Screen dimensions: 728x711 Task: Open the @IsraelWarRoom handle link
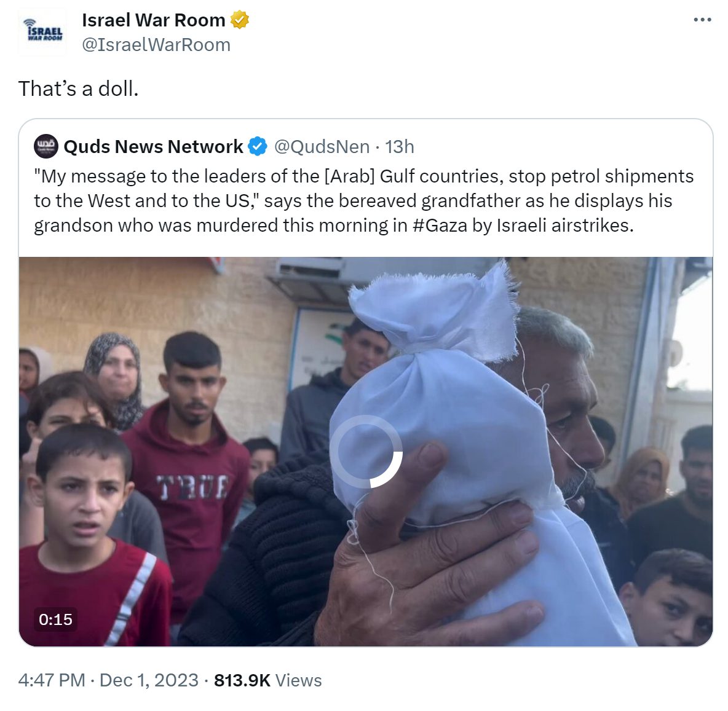coord(156,45)
